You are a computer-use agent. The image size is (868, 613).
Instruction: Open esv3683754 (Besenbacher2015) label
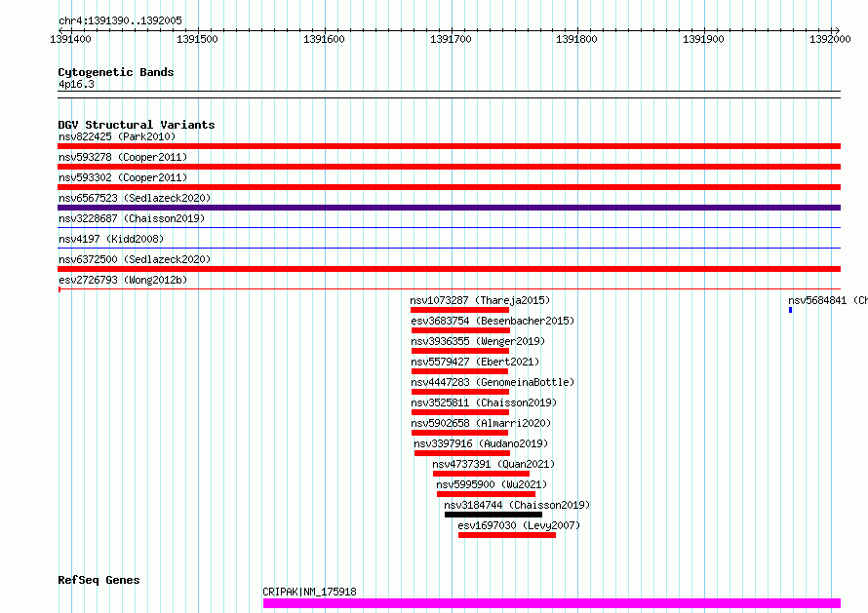(x=493, y=321)
